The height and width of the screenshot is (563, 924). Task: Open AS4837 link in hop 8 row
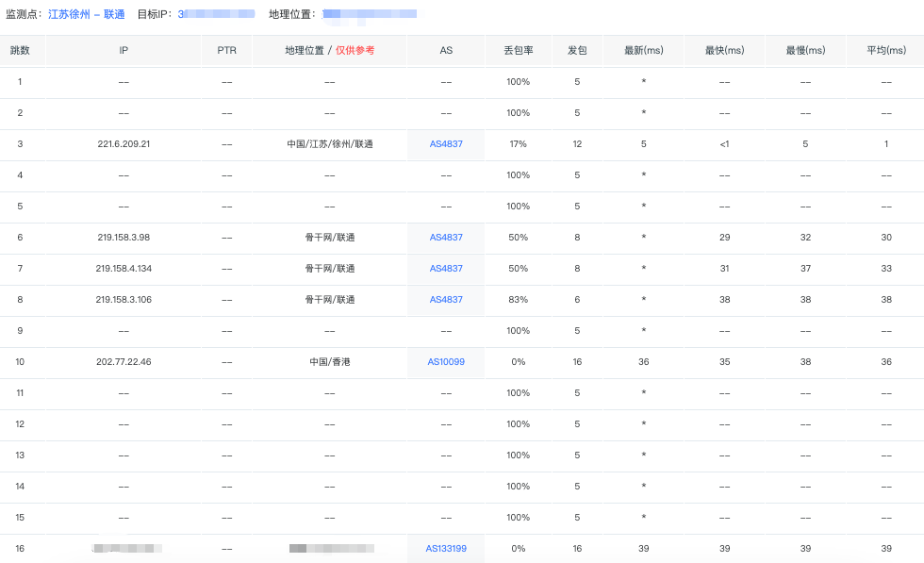pos(446,300)
